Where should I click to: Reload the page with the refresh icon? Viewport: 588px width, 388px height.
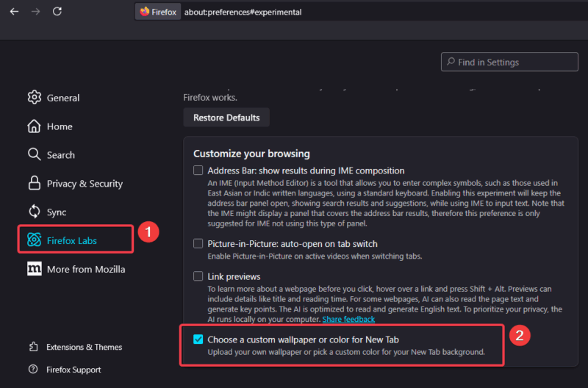[x=57, y=12]
